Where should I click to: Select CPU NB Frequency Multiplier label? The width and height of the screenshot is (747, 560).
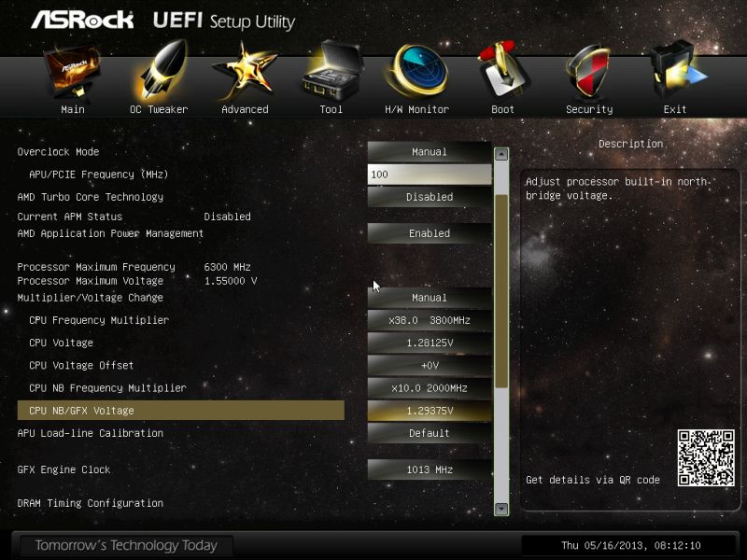107,388
